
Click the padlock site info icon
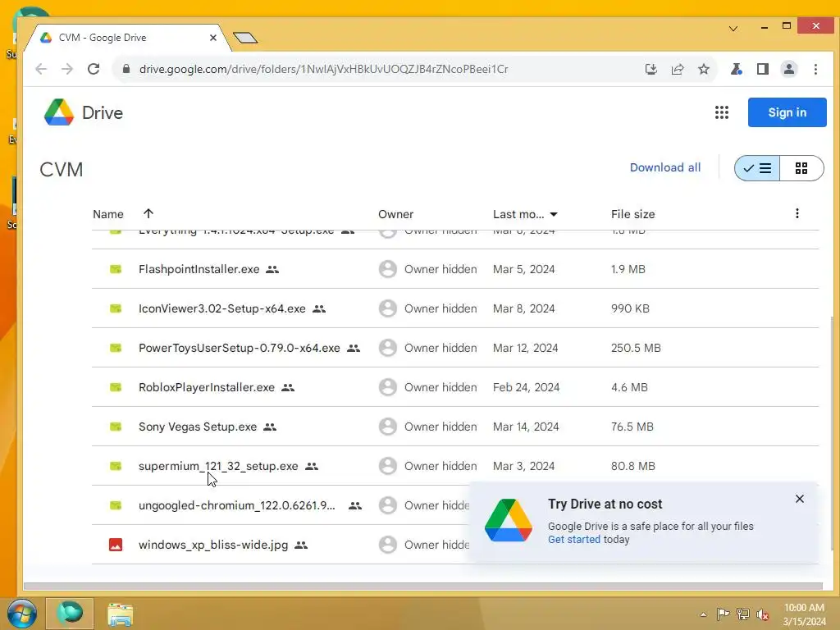tap(126, 69)
